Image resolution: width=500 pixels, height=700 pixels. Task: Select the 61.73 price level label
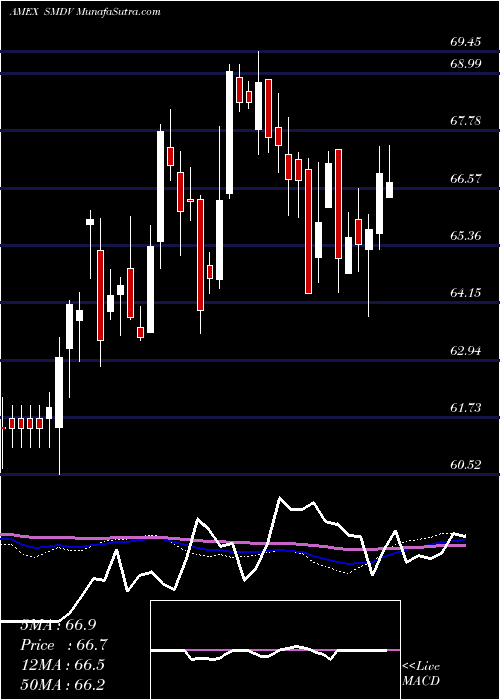tap(466, 408)
